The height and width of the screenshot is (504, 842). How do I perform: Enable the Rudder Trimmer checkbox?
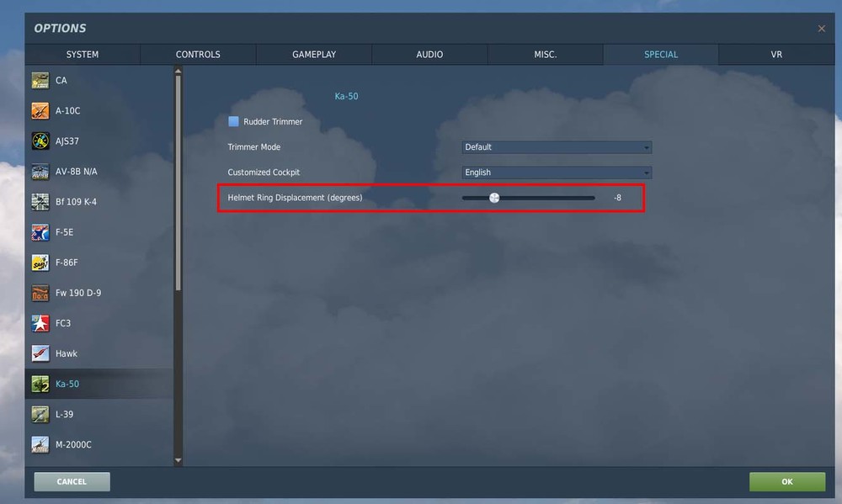pyautogui.click(x=233, y=121)
